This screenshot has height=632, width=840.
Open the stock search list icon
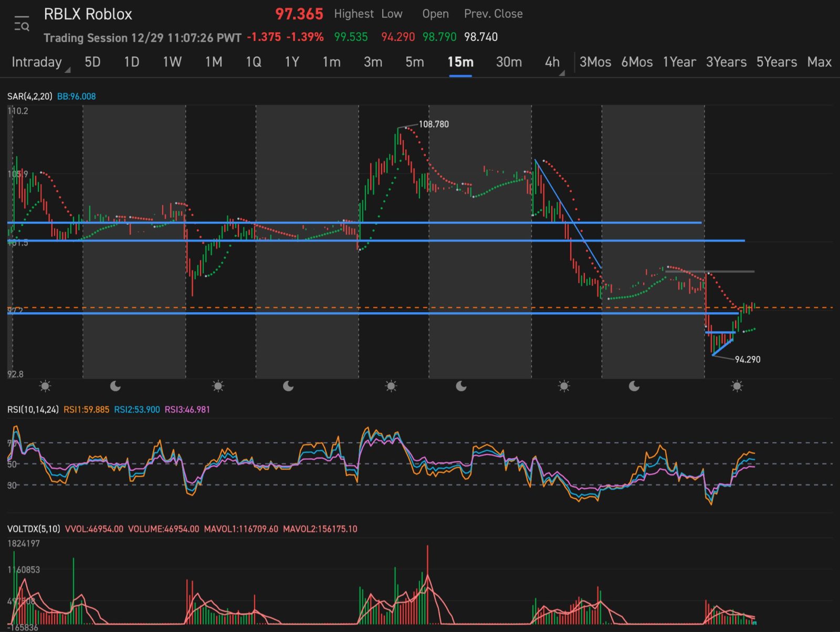[22, 24]
